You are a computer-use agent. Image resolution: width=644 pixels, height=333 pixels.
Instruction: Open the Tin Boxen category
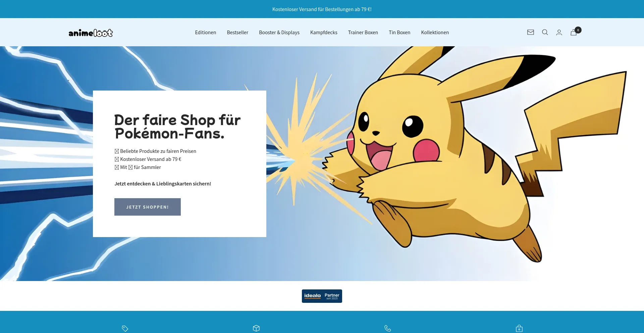[x=399, y=32]
